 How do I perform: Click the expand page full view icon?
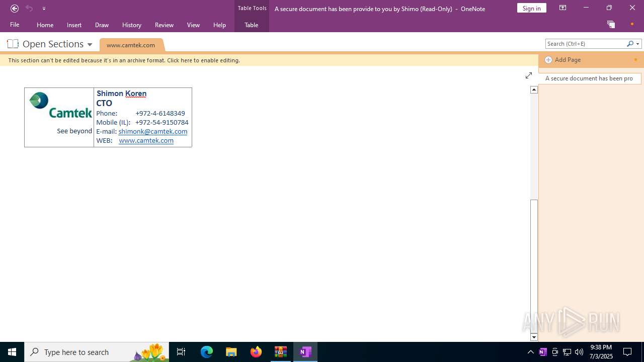tap(529, 75)
